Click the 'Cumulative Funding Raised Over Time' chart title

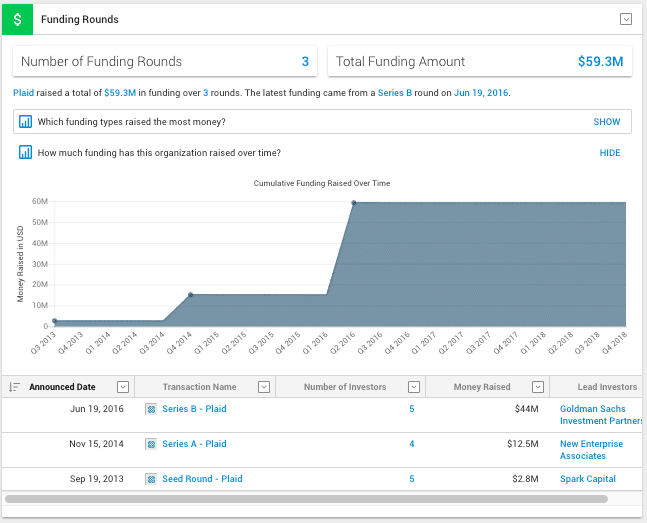322,183
